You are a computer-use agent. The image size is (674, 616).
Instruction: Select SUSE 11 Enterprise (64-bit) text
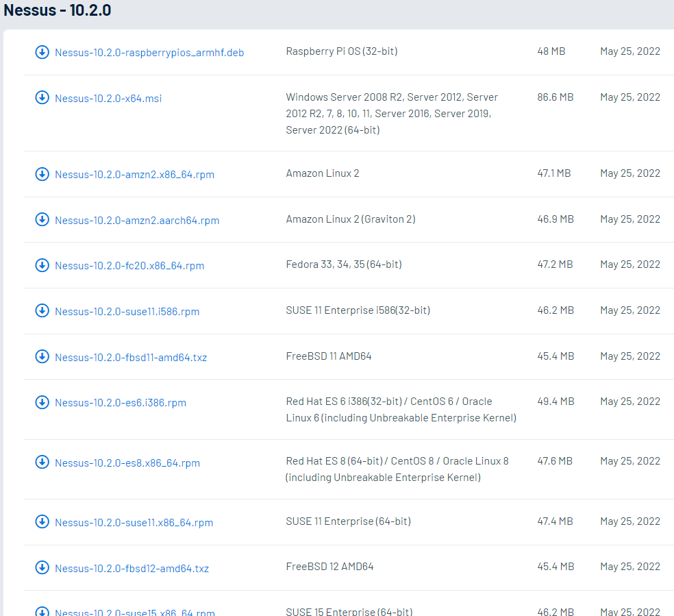pyautogui.click(x=349, y=521)
